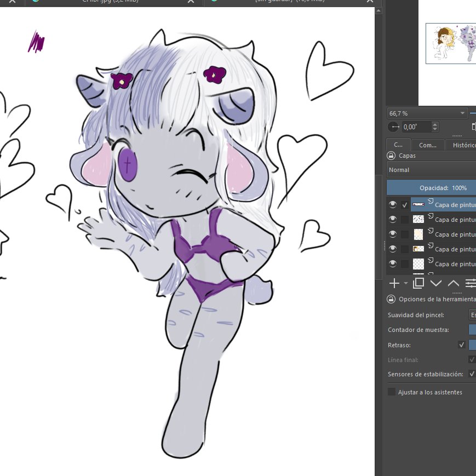Tick the checkbox of the cream thumbnail layer

click(x=405, y=234)
